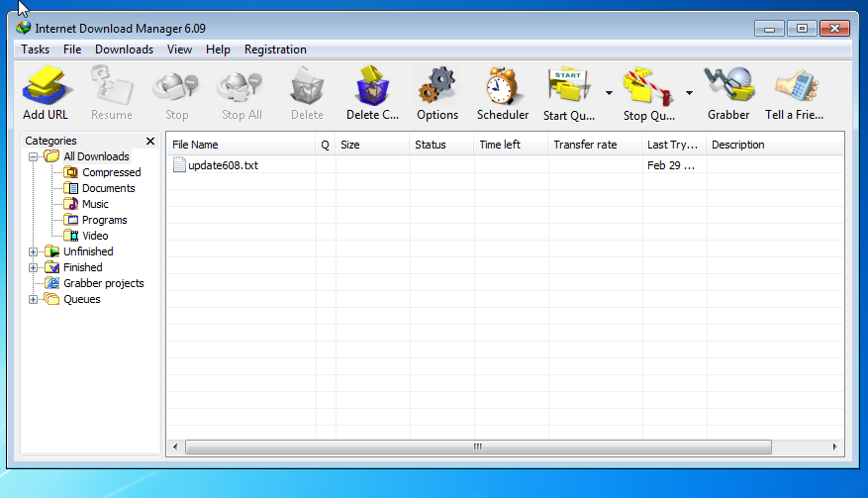Click the Tell a Friend icon
The height and width of the screenshot is (498, 868).
[x=796, y=85]
